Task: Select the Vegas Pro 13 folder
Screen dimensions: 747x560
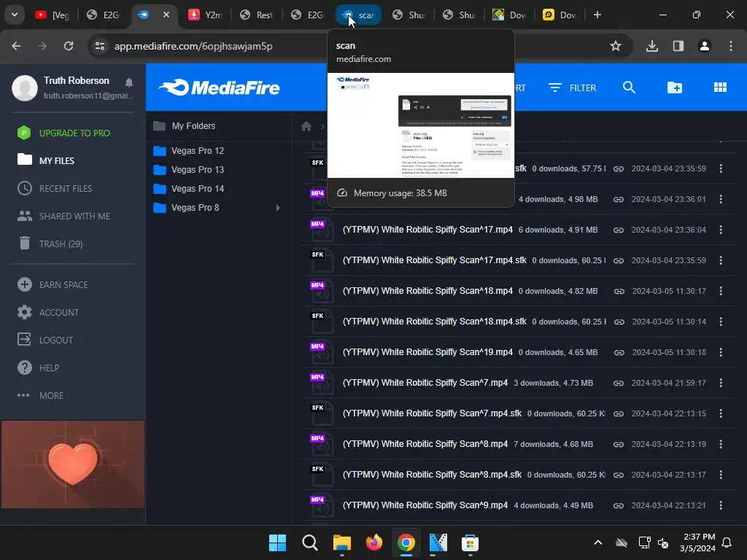Action: click(189, 169)
